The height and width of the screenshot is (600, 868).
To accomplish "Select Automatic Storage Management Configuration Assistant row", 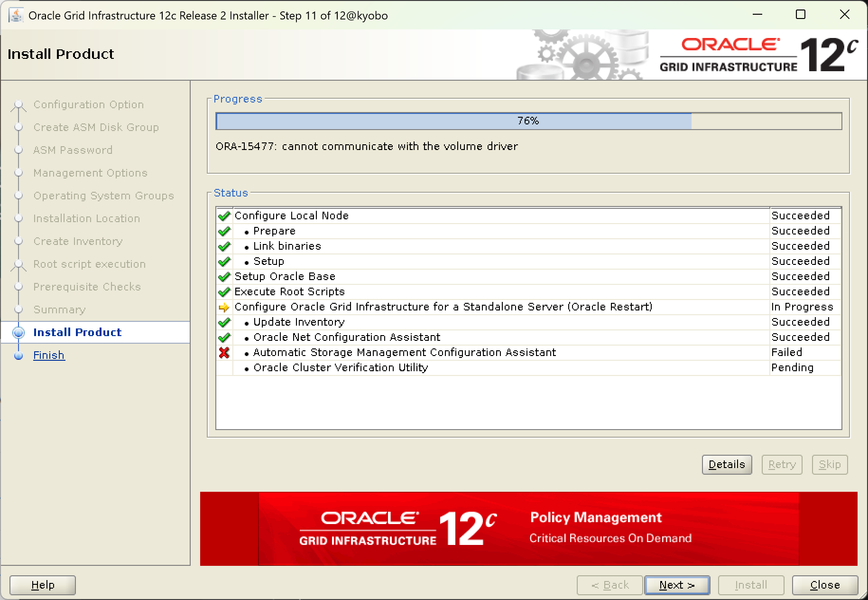I will click(528, 353).
